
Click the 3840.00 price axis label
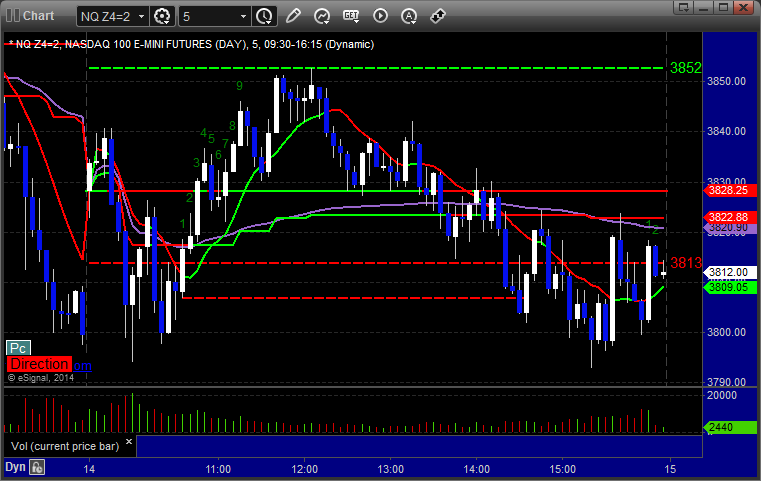[726, 131]
